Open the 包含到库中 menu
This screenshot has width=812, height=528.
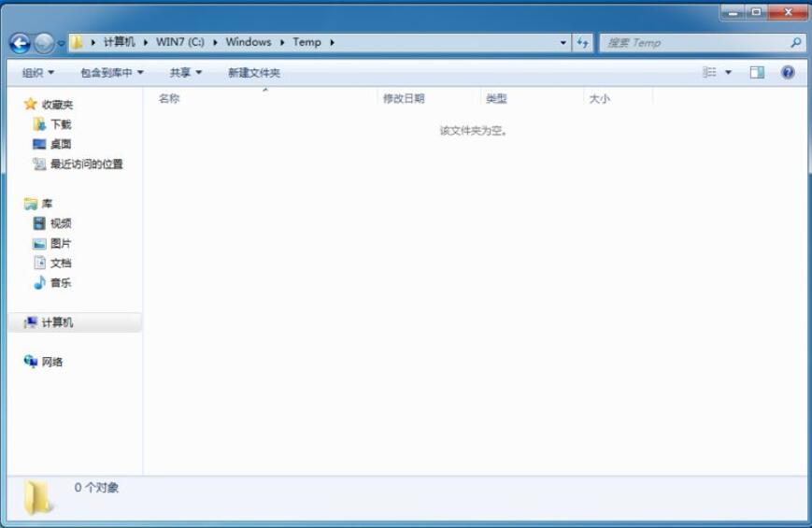pyautogui.click(x=112, y=73)
